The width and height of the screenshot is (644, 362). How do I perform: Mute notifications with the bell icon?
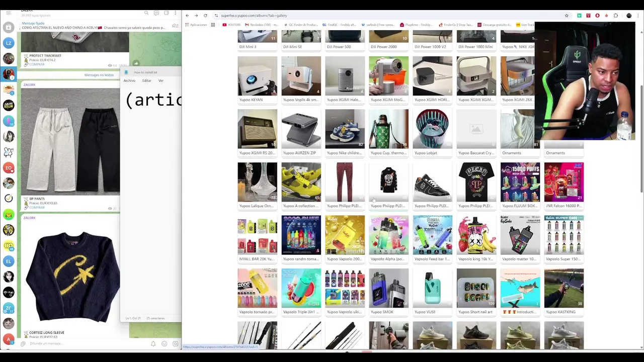pyautogui.click(x=153, y=344)
